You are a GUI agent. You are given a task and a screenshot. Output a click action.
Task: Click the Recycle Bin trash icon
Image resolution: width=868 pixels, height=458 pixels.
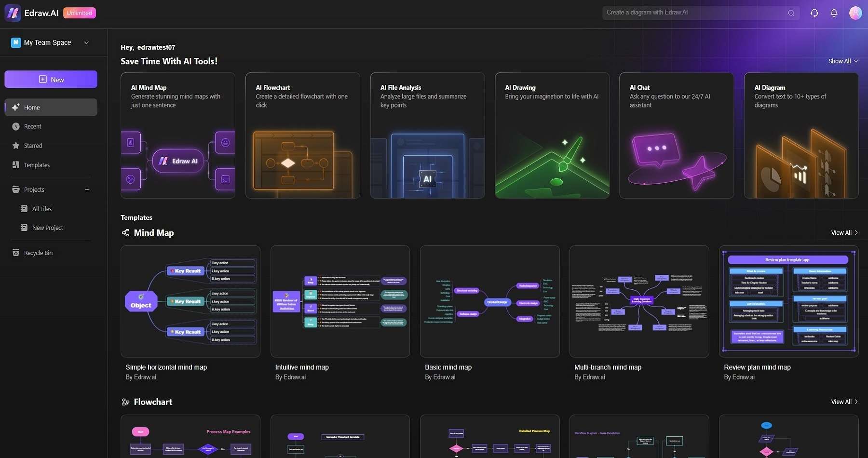coord(16,253)
